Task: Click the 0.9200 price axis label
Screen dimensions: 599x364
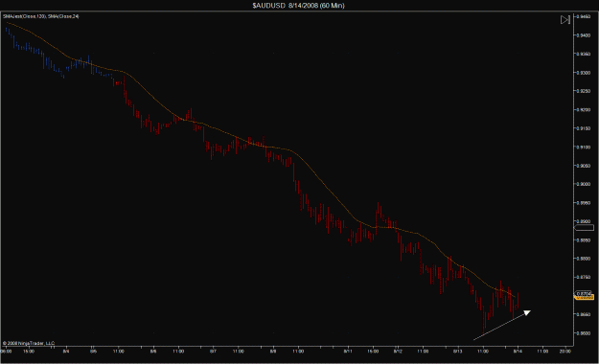Action: 584,109
